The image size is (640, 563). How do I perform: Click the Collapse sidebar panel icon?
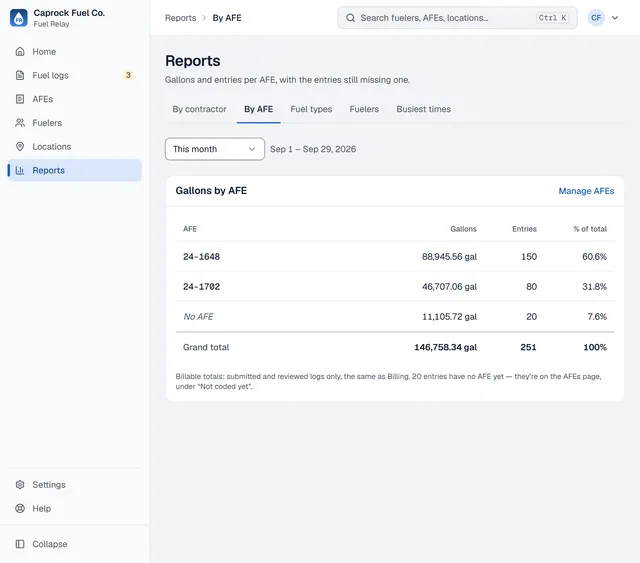[20, 544]
